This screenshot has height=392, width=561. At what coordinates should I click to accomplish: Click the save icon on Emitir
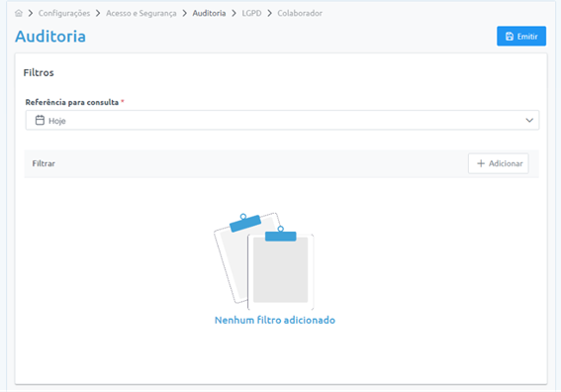pyautogui.click(x=510, y=37)
